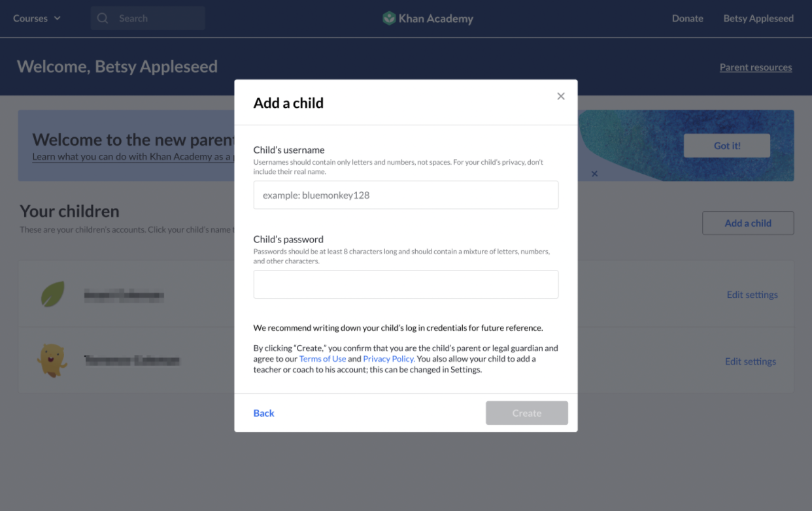This screenshot has width=812, height=511.
Task: Open Parent resources
Action: coord(756,67)
